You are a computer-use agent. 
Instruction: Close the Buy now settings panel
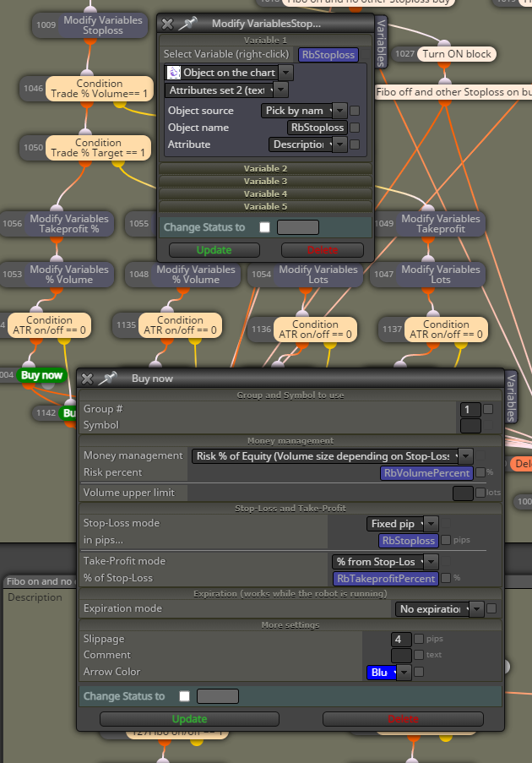(x=87, y=379)
